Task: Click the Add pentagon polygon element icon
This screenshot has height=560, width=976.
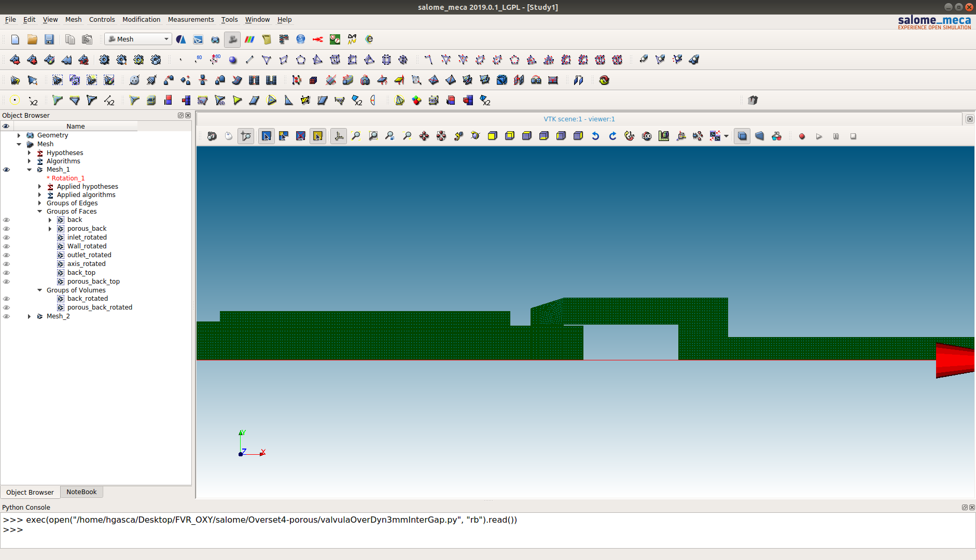Action: tap(301, 60)
